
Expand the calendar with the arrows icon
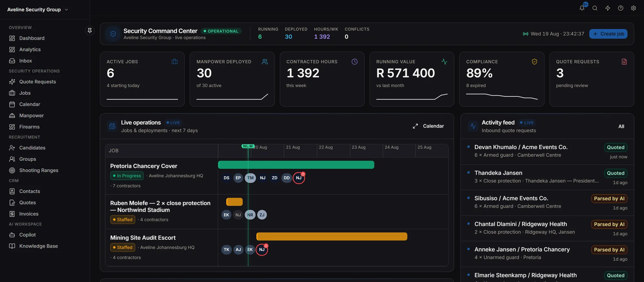click(x=415, y=126)
